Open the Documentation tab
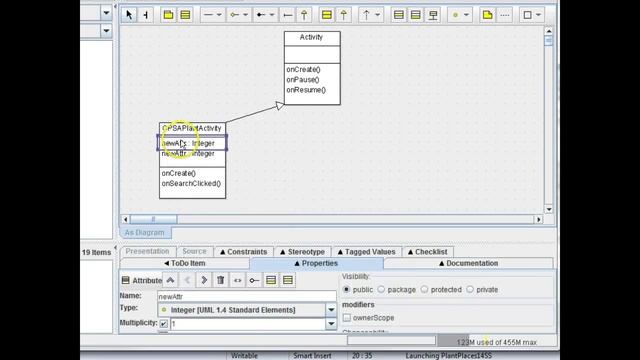 click(468, 263)
